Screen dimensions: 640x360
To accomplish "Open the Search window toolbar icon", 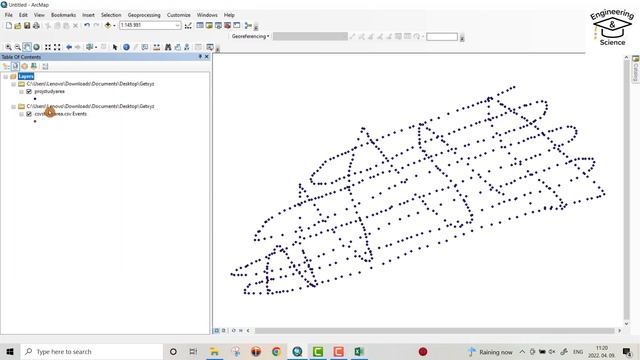I will [218, 25].
